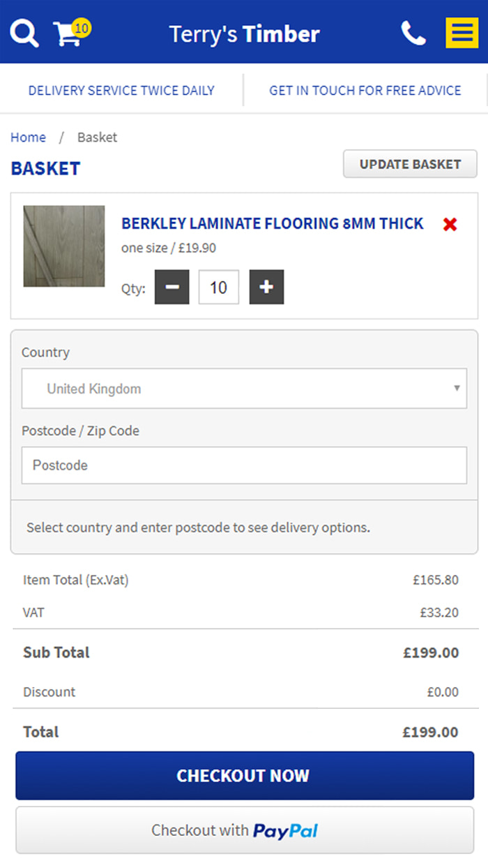488x868 pixels.
Task: Click the laminate flooring thumbnail
Action: (64, 246)
